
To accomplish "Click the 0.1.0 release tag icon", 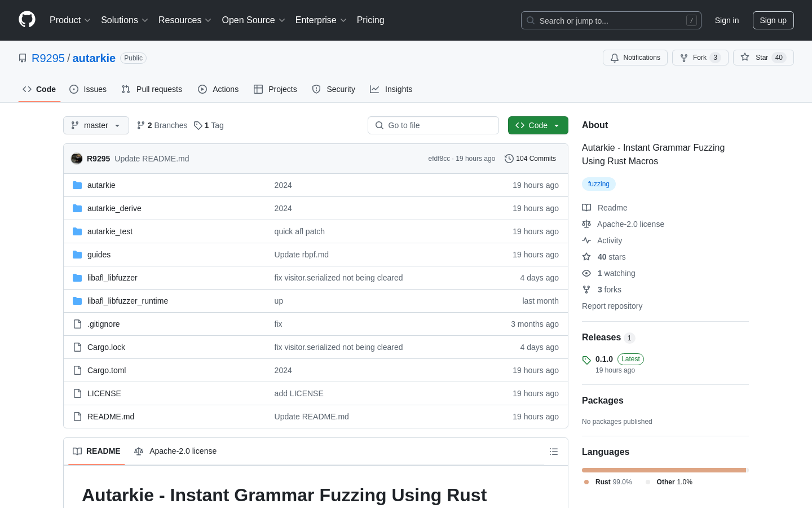I will coord(586,360).
